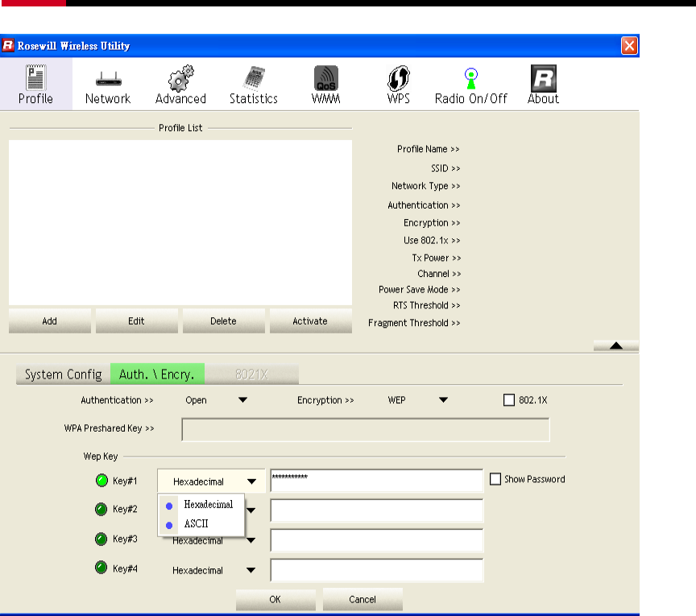Open Key#3 Hexadecimal format dropdown
The image size is (696, 616).
tap(251, 540)
